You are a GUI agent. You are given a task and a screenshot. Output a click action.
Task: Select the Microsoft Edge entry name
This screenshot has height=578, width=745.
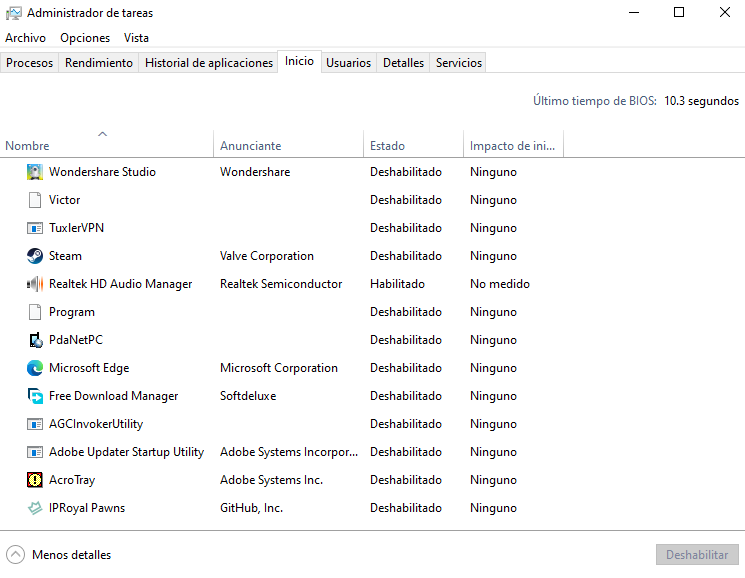point(89,368)
